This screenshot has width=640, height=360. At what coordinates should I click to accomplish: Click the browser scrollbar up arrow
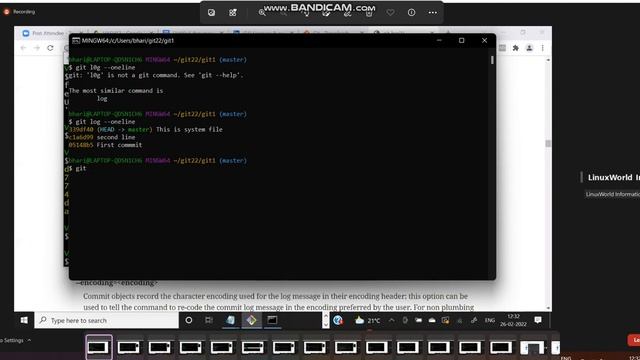(548, 60)
